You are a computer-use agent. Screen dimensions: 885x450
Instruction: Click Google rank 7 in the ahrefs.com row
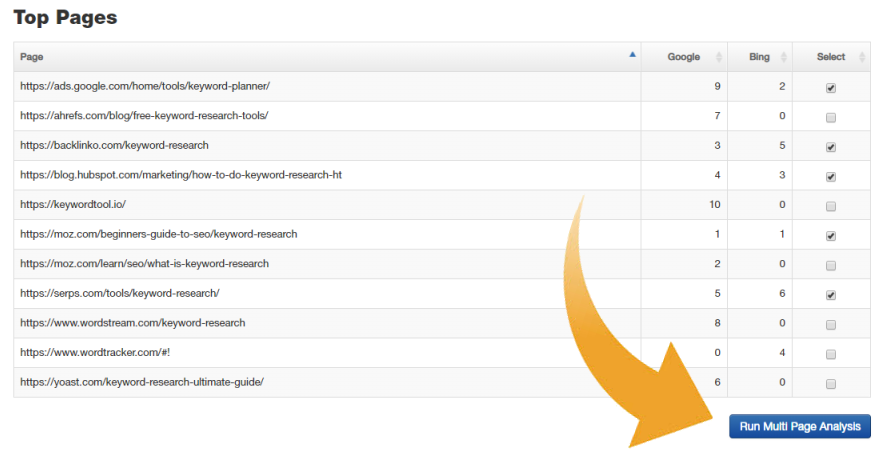pos(717,116)
